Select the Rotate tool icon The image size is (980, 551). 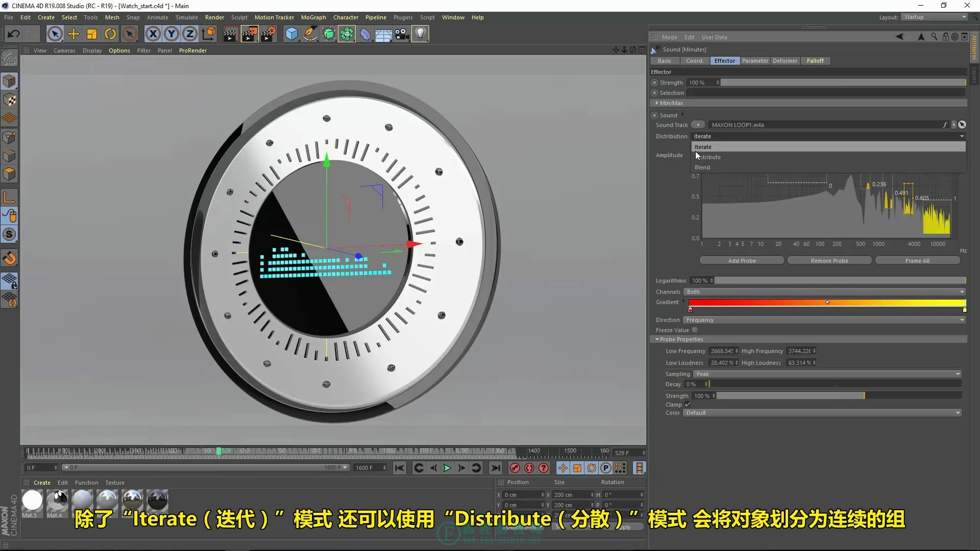coord(110,34)
